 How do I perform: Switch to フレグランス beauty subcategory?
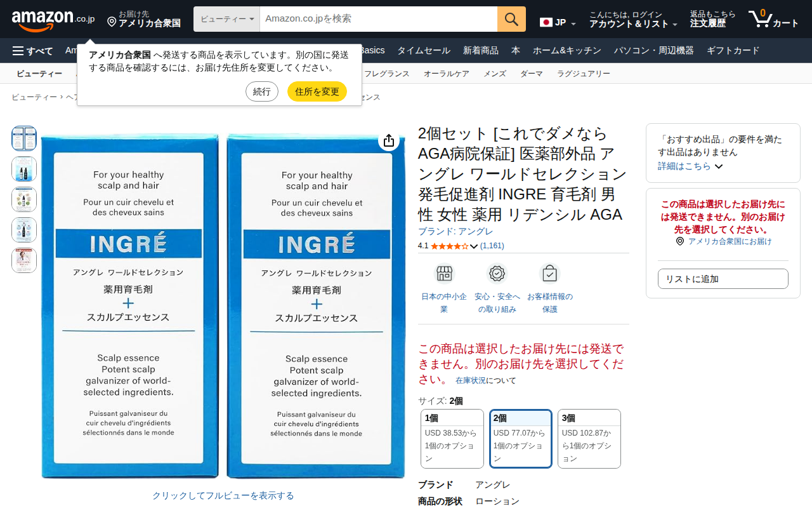pyautogui.click(x=387, y=74)
